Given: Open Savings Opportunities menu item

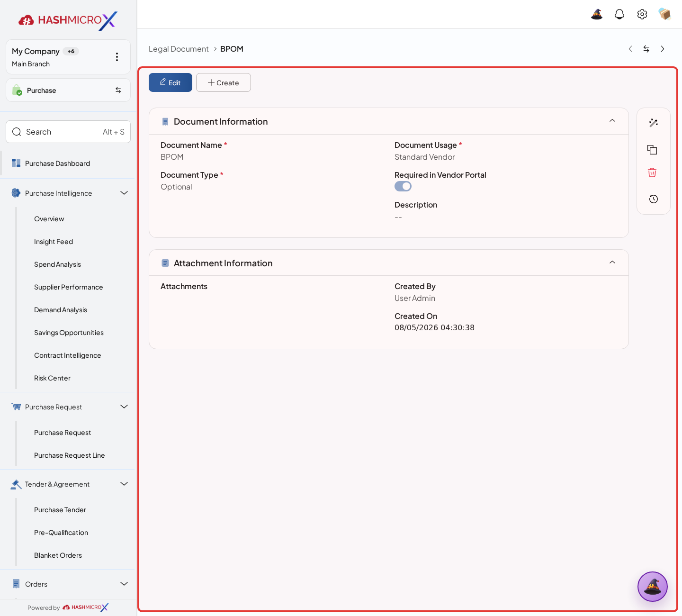Looking at the screenshot, I should click(69, 333).
